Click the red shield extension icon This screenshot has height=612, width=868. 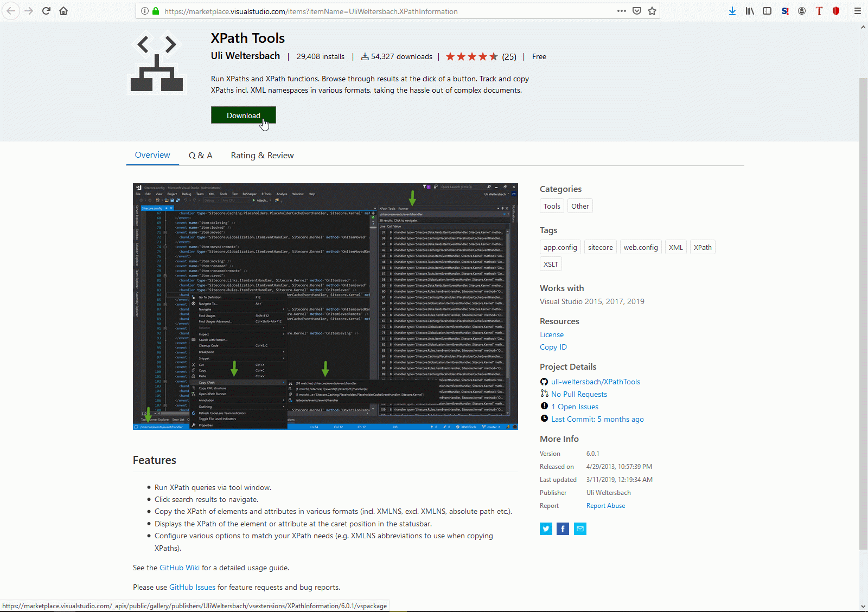(836, 11)
